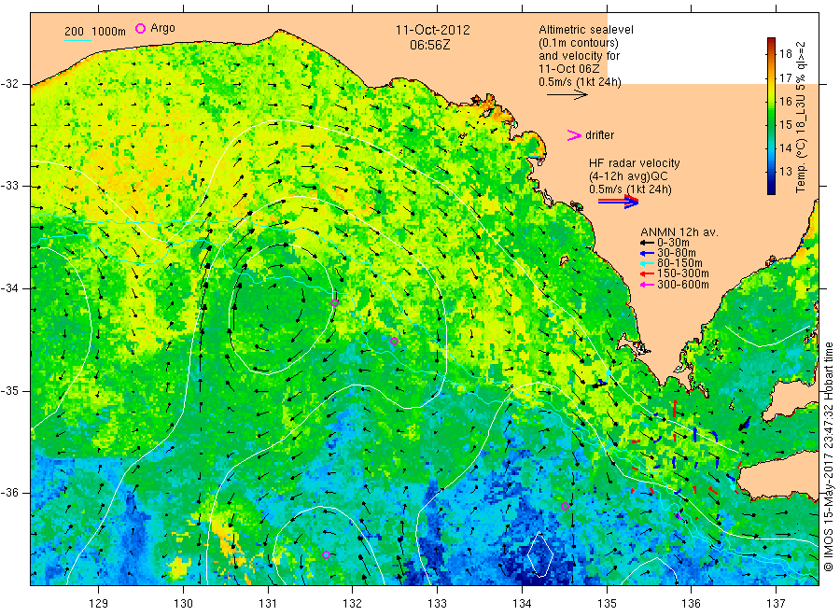This screenshot has width=840, height=616.
Task: Click the 30-80m depth label
Action: click(x=677, y=253)
